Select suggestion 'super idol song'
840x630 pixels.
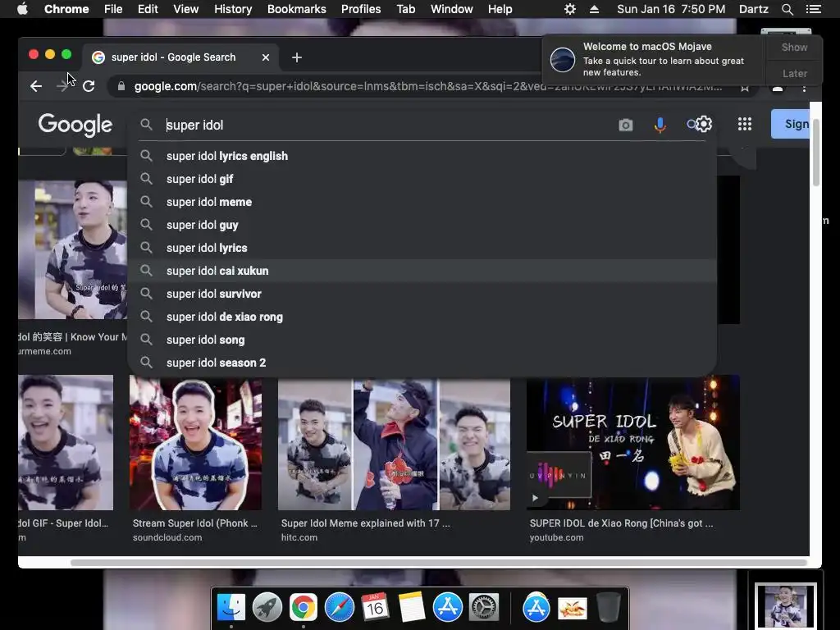[x=422, y=340]
